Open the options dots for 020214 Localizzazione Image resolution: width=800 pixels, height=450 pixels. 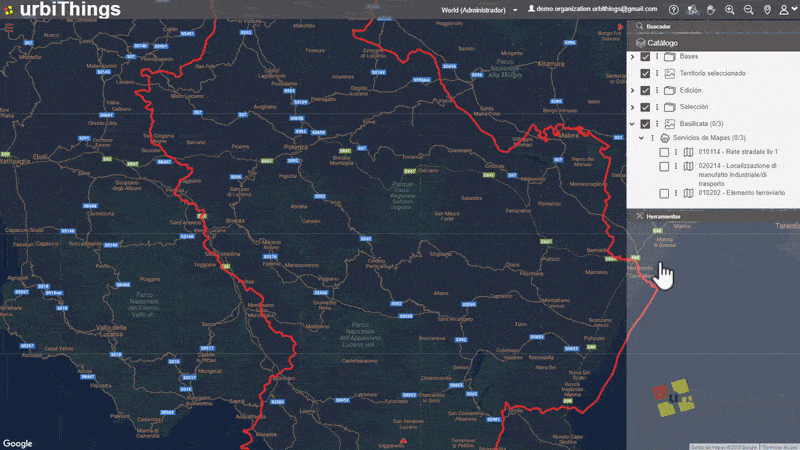point(676,166)
